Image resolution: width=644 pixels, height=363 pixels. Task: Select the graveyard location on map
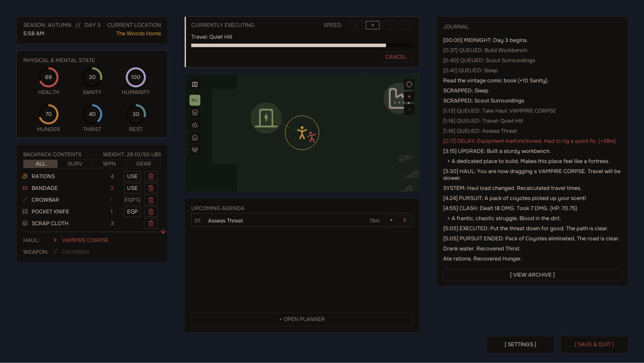pyautogui.click(x=266, y=118)
